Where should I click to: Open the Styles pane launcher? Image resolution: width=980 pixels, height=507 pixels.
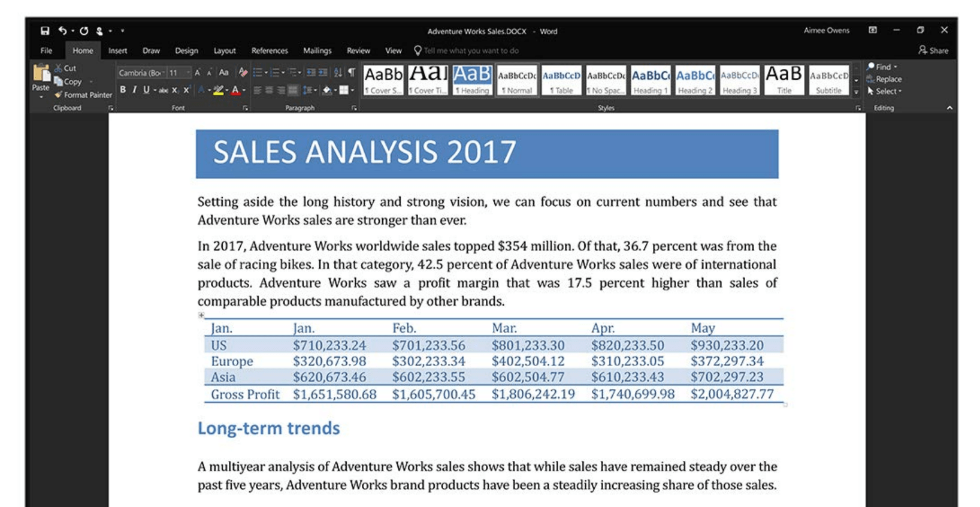[x=858, y=108]
